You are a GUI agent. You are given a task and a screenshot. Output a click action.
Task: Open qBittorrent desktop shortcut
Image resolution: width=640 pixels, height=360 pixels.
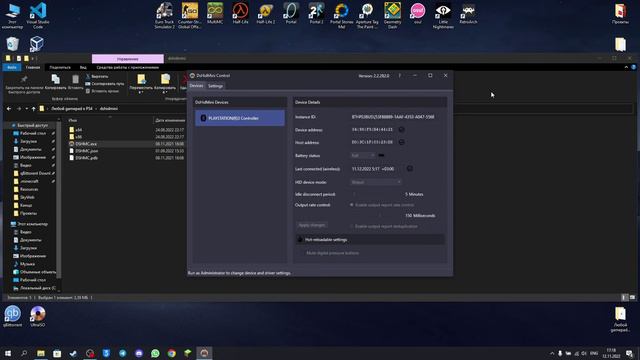click(x=12, y=316)
